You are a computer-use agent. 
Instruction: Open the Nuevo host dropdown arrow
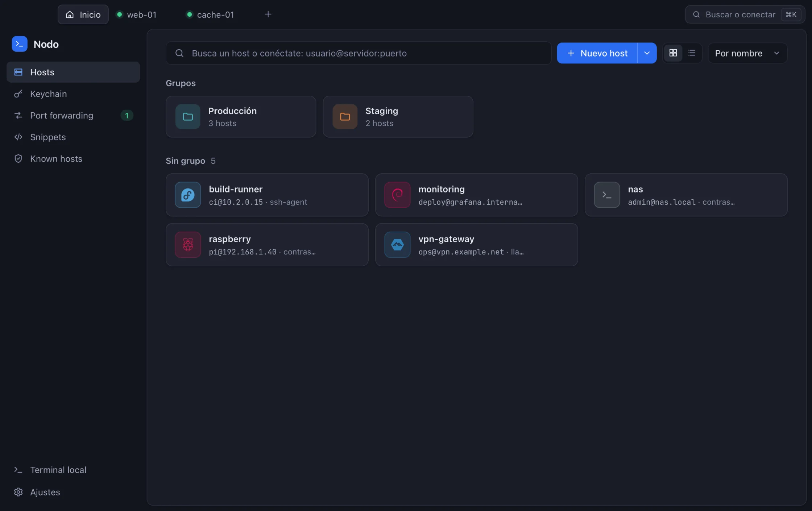647,53
